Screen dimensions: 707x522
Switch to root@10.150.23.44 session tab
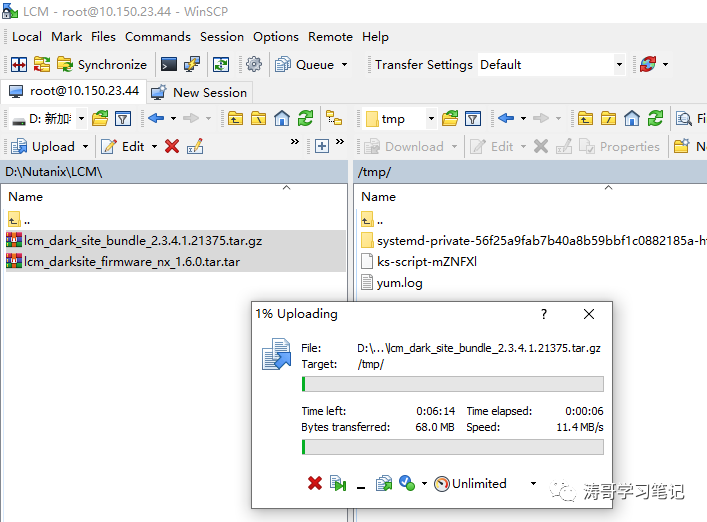(x=74, y=92)
